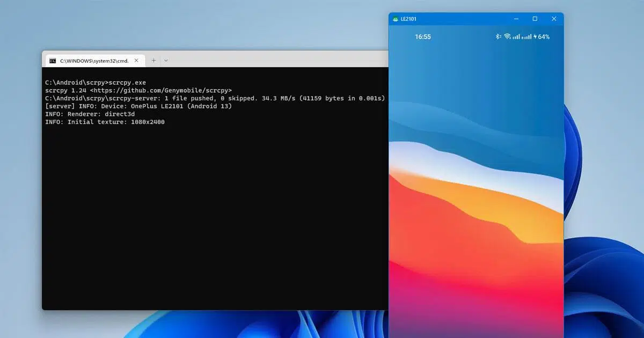This screenshot has height=338, width=644.
Task: Tap the 16:55 clock on phone
Action: (x=423, y=36)
